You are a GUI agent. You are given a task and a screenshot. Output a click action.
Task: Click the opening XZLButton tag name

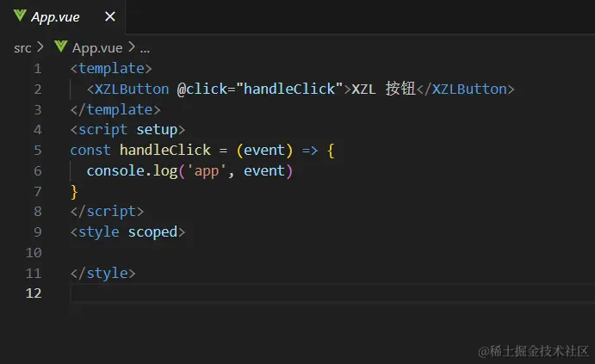click(x=132, y=89)
